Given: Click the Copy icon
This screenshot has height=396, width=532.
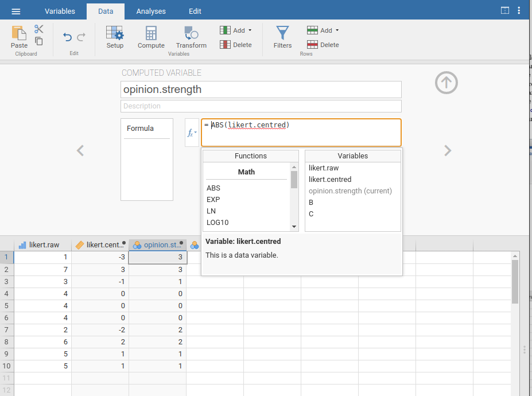Looking at the screenshot, I should (38, 41).
